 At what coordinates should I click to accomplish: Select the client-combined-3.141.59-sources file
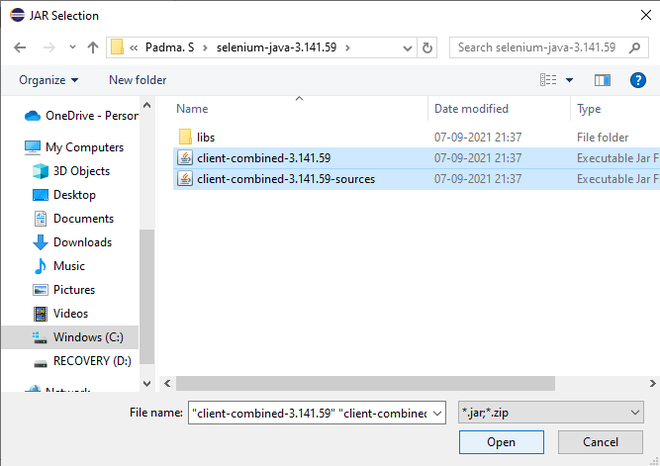point(286,179)
